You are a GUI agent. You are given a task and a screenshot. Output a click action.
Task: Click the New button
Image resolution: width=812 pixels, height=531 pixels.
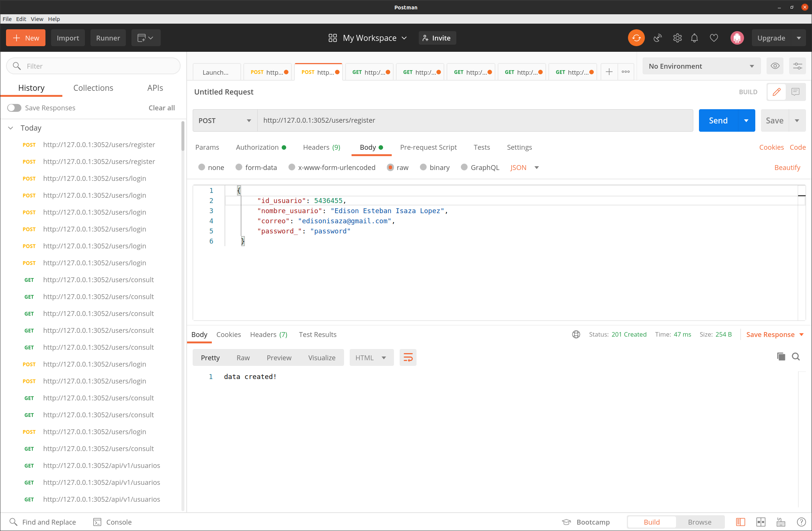pos(26,38)
